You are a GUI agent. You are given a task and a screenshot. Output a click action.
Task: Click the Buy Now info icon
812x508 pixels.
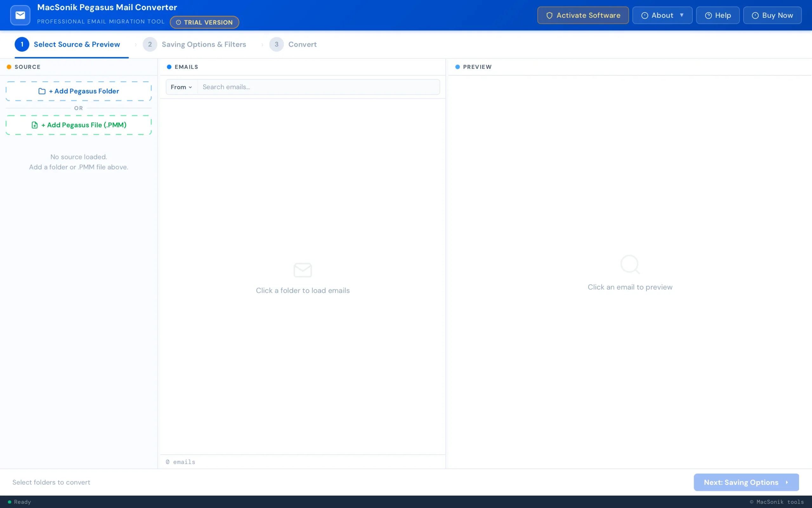pos(755,16)
